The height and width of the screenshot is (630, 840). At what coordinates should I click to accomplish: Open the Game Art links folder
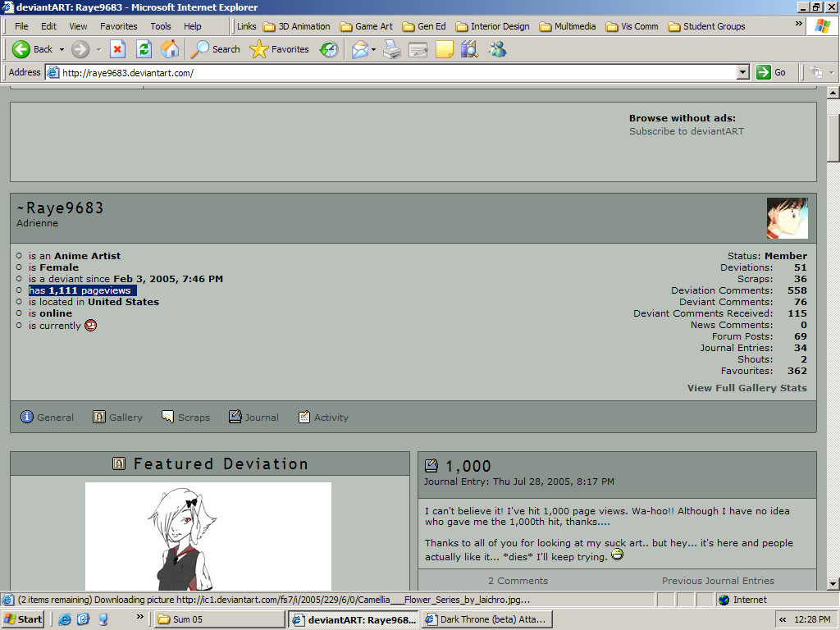click(x=367, y=26)
